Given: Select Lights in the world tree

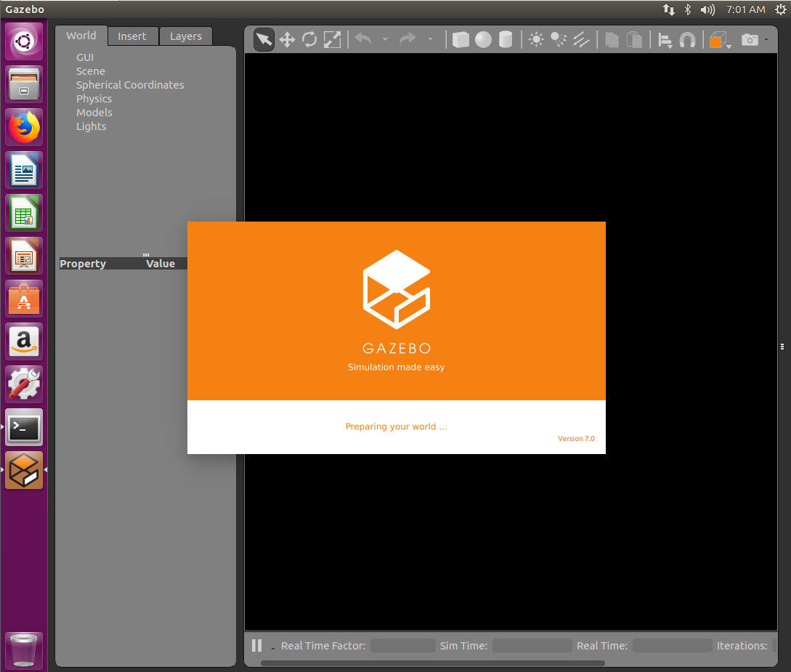Looking at the screenshot, I should [92, 126].
